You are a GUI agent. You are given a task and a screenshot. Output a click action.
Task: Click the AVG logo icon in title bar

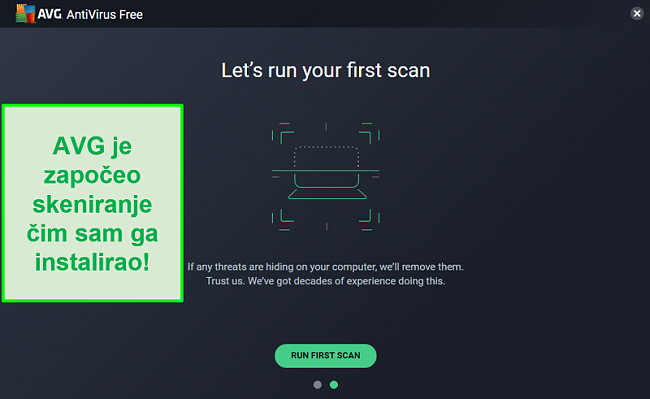[x=25, y=14]
